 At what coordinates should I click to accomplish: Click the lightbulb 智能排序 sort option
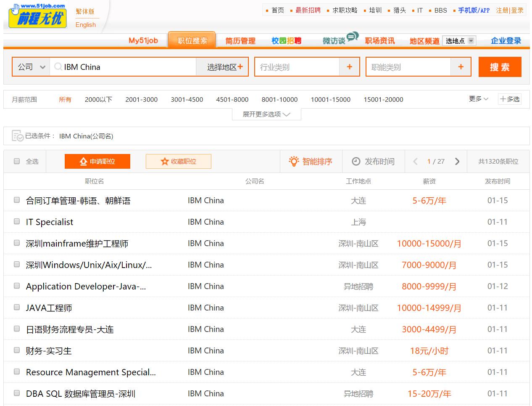(311, 162)
